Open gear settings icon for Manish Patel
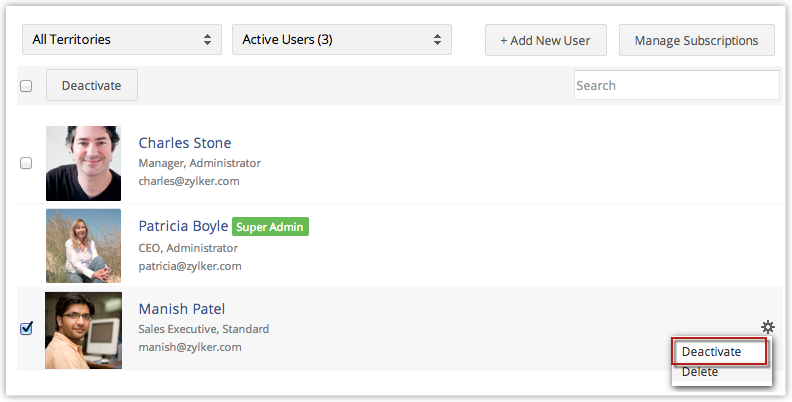The height and width of the screenshot is (402, 792). (x=767, y=327)
